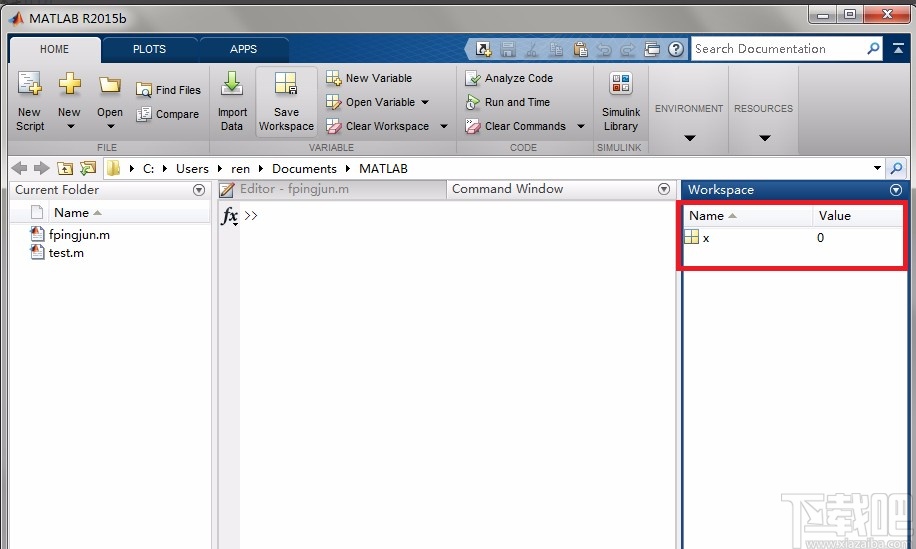Click the Redo arrow icon

(x=628, y=50)
